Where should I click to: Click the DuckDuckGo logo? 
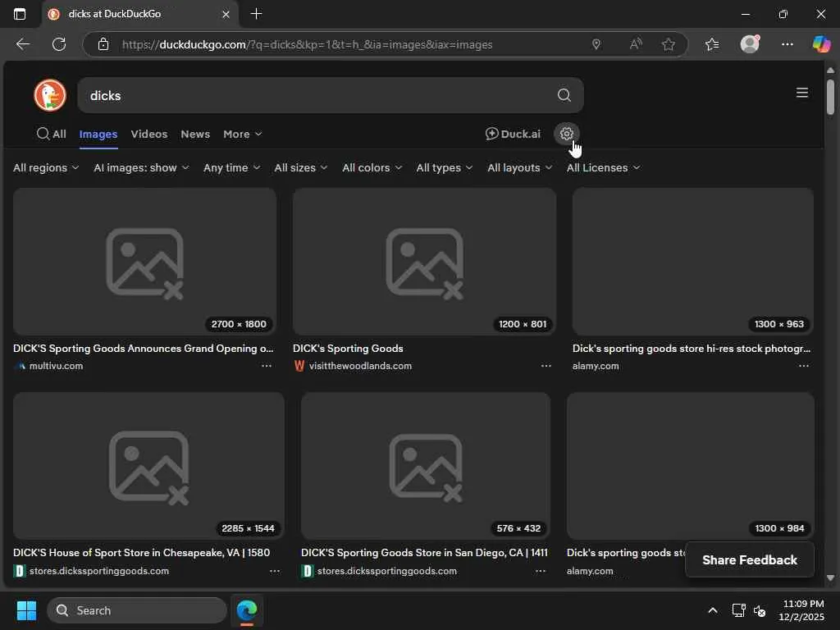(x=50, y=95)
